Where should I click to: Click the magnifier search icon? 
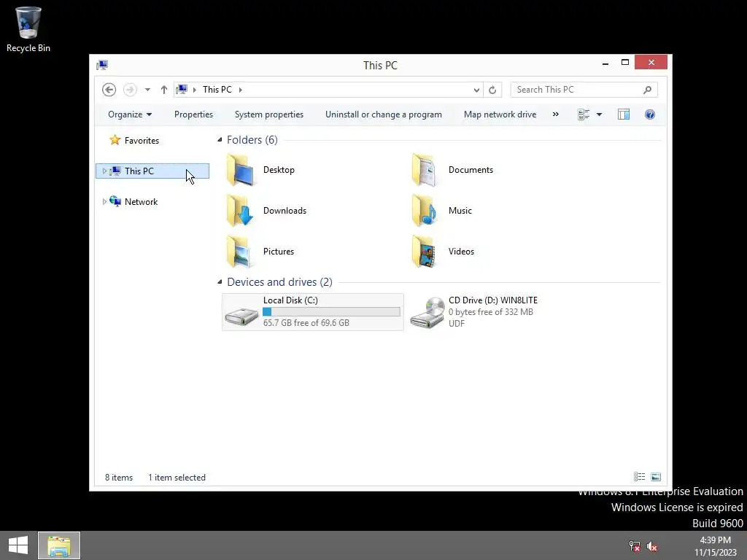648,90
